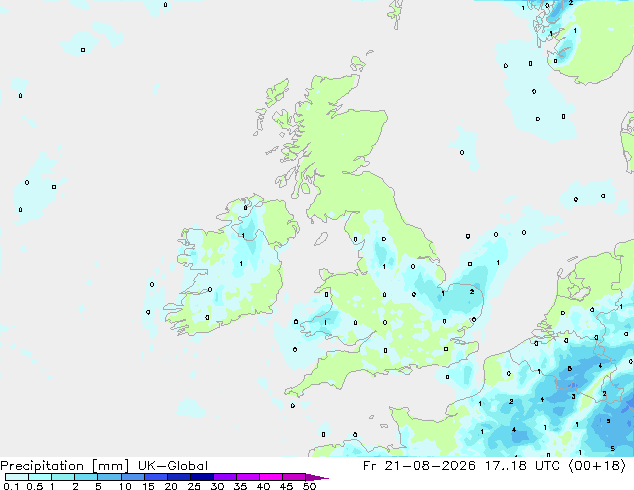Click the 25–30 mm dark navy swatch
The width and height of the screenshot is (634, 490).
pyautogui.click(x=202, y=477)
